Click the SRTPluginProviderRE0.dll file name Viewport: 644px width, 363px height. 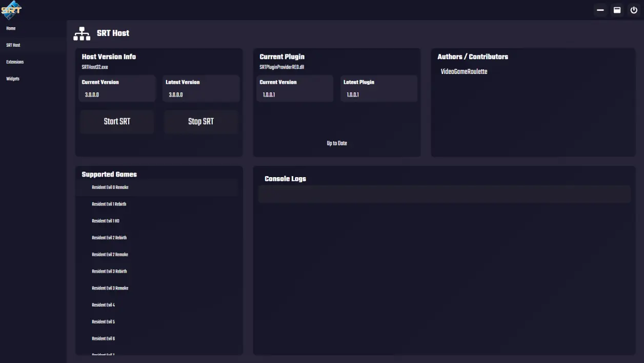[x=282, y=67]
